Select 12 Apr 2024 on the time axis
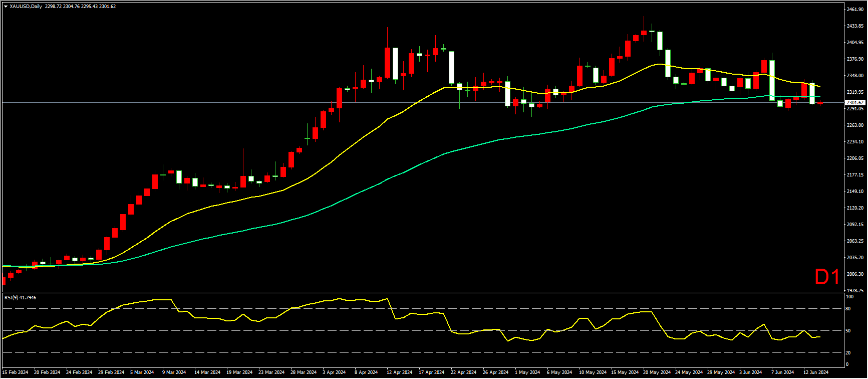This screenshot has height=379, width=868. point(399,372)
